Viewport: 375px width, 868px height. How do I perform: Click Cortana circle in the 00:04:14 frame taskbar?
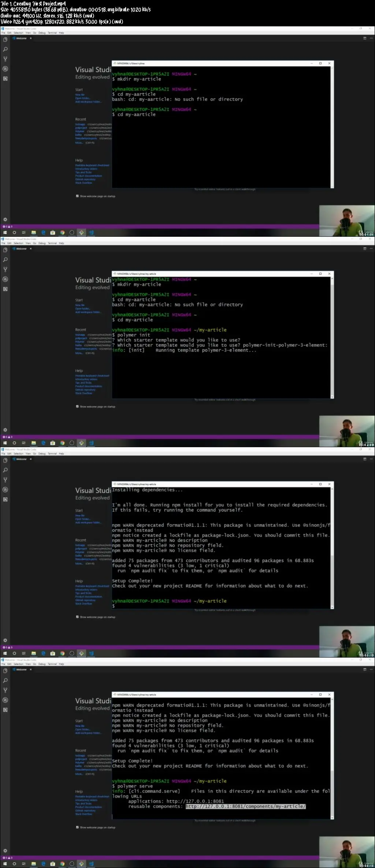pos(14,864)
